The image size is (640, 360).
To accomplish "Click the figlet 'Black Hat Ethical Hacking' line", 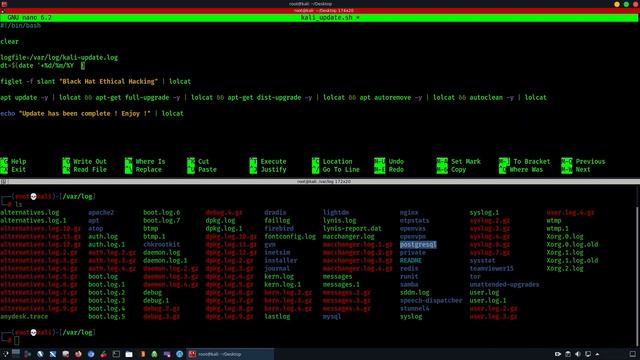I will (96, 81).
